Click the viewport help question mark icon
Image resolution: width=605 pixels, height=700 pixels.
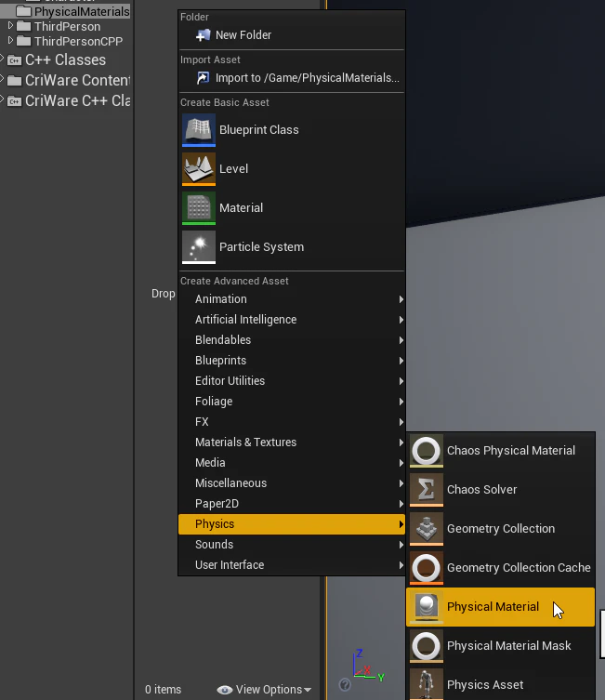point(345,684)
